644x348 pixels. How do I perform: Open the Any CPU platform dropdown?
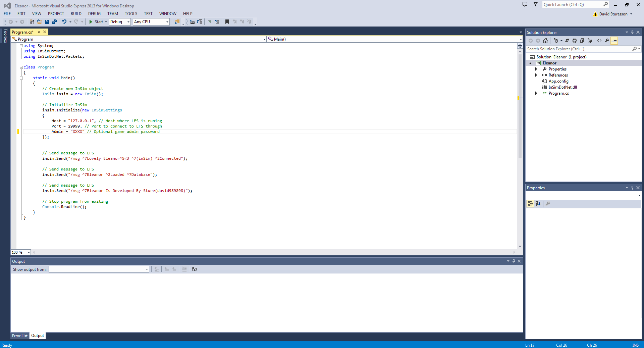pos(167,22)
